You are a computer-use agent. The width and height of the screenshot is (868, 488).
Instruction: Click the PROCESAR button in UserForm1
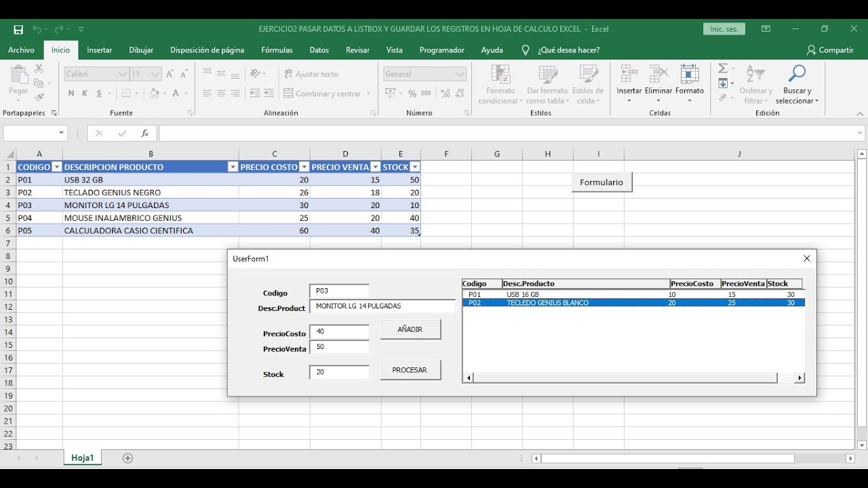(x=410, y=370)
